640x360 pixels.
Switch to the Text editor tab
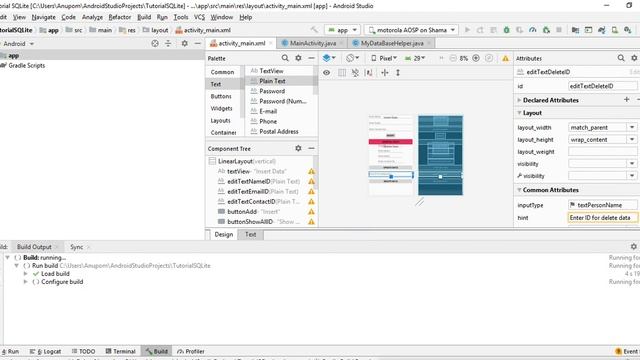[250, 234]
